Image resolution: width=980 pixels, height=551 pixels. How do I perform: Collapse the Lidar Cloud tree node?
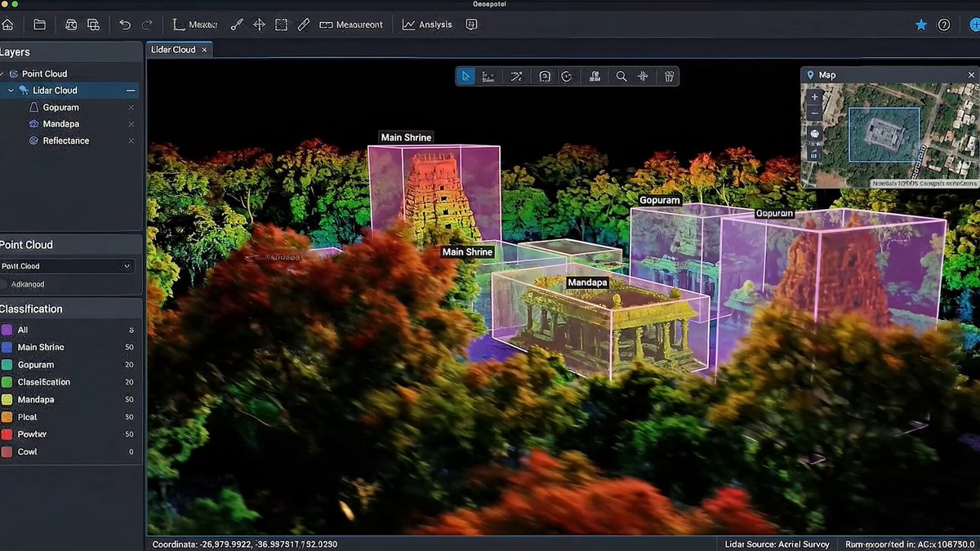click(x=10, y=91)
